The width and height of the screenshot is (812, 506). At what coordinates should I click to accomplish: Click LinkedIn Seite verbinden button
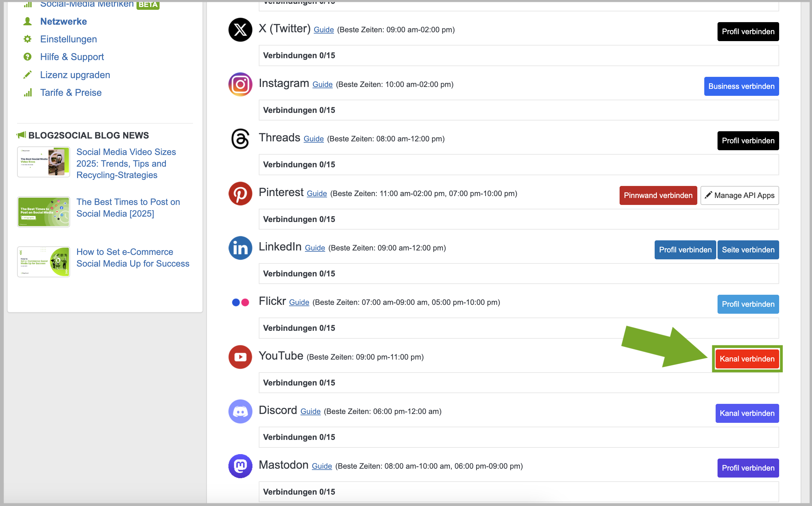point(748,250)
